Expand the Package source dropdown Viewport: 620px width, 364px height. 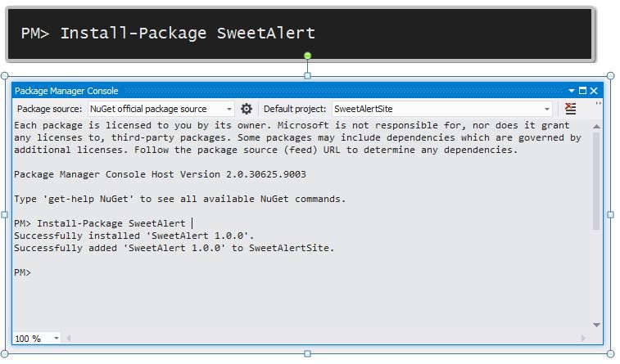click(229, 109)
